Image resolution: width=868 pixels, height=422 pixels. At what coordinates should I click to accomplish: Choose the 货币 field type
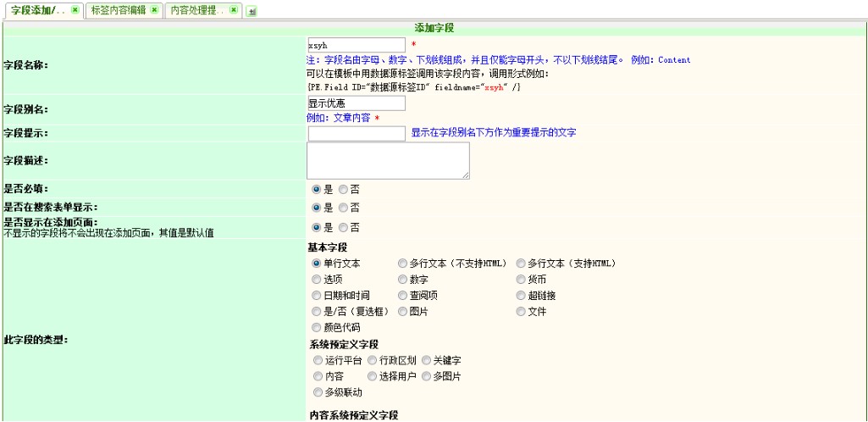520,279
